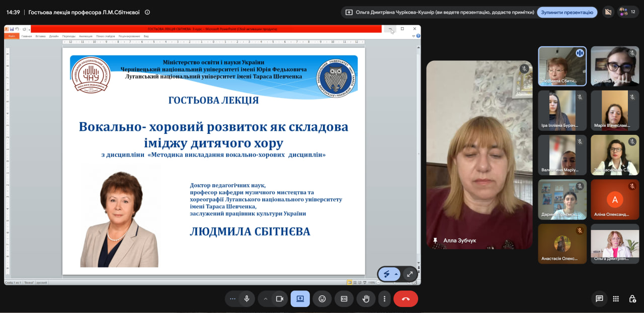Image resolution: width=644 pixels, height=313 pixels.
Task: Toggle the microphone on or off
Action: pyautogui.click(x=247, y=298)
